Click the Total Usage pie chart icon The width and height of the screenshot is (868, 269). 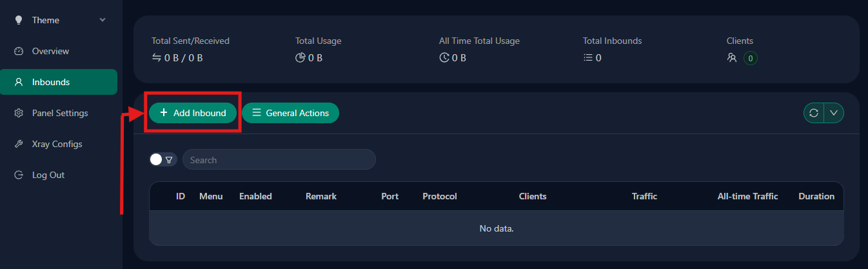pos(300,57)
